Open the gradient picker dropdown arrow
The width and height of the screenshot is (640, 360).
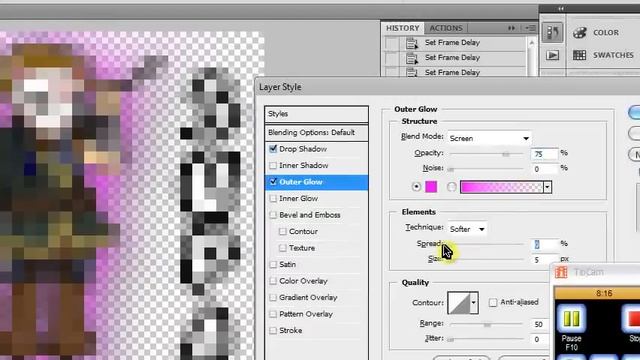click(x=547, y=187)
